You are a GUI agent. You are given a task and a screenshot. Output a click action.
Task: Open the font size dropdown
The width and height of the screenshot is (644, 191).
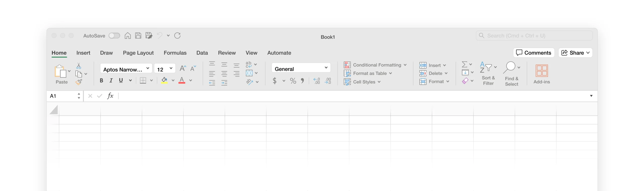[171, 68]
